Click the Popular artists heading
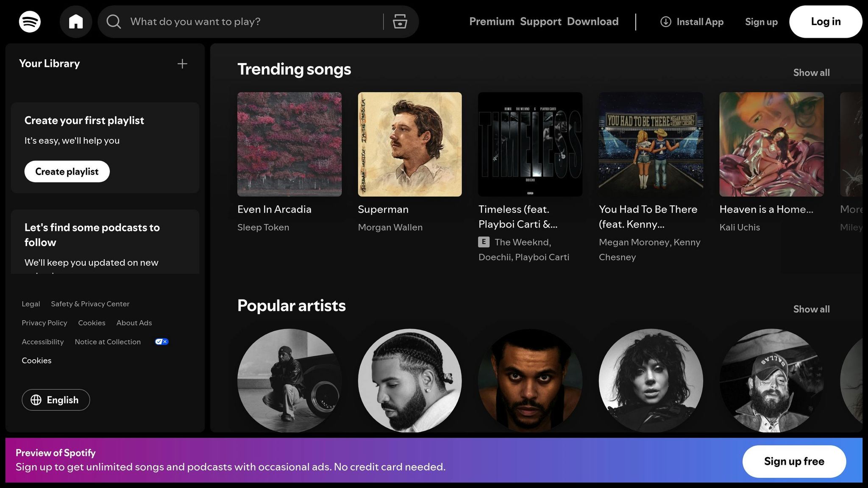Viewport: 868px width, 488px height. click(x=292, y=305)
